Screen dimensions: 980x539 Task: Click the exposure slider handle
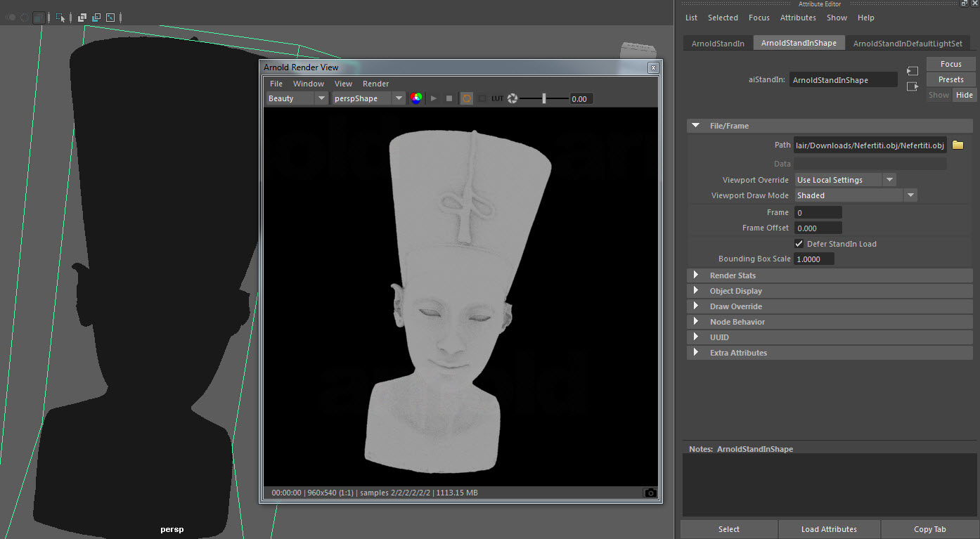point(544,98)
